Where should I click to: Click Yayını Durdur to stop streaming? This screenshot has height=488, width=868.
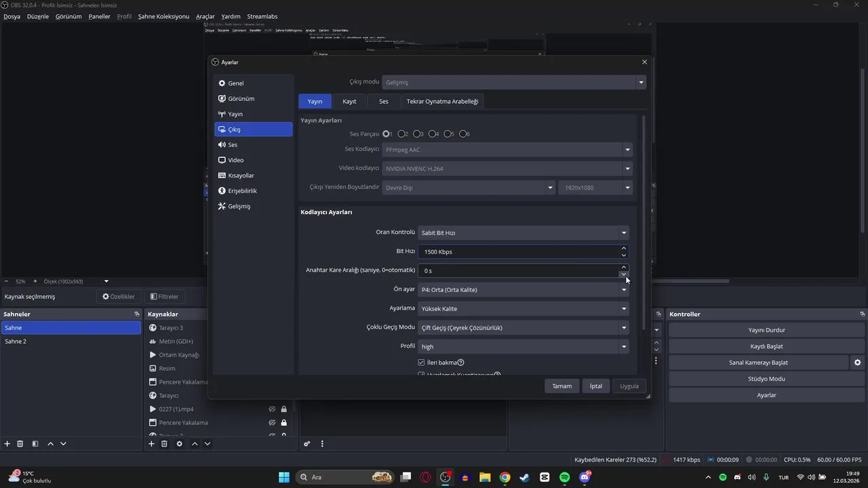(766, 330)
